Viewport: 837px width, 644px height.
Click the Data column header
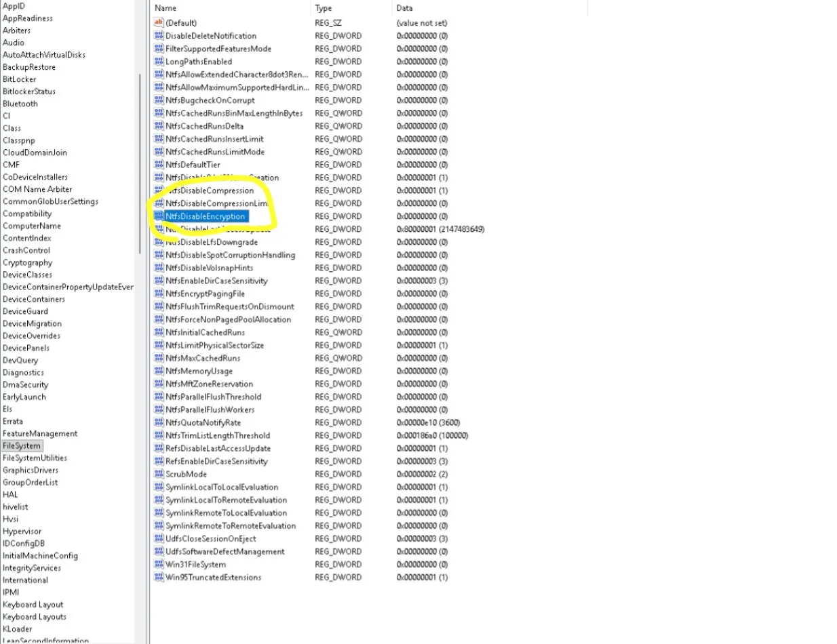point(488,8)
